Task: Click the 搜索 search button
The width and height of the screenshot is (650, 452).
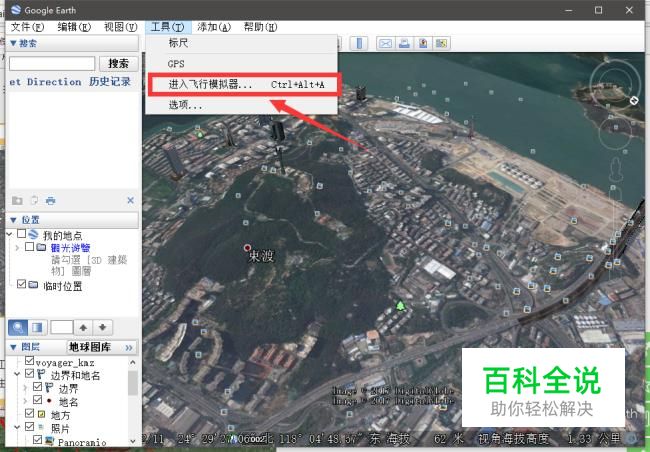Action: click(x=119, y=63)
